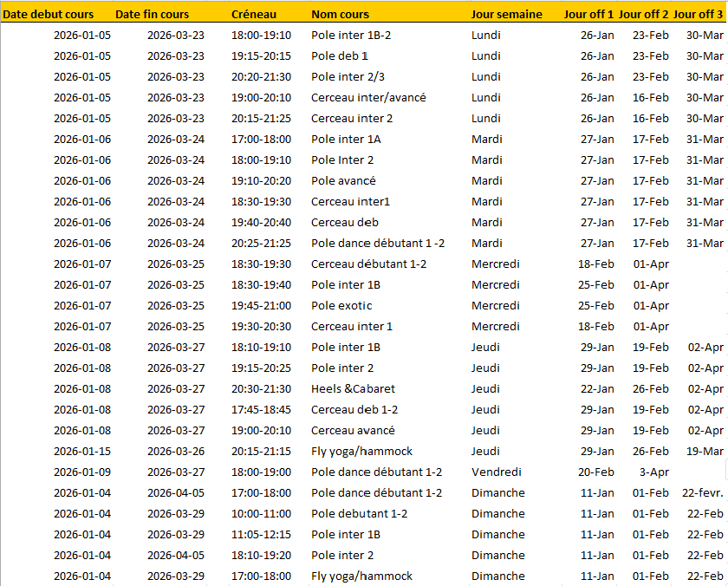Image resolution: width=728 pixels, height=586 pixels.
Task: Select the 'Date fin cours' header cell
Action: [152, 14]
